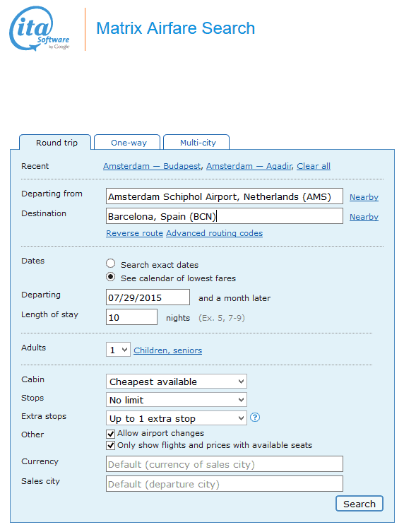
Task: Click the Sales city input field
Action: point(225,483)
